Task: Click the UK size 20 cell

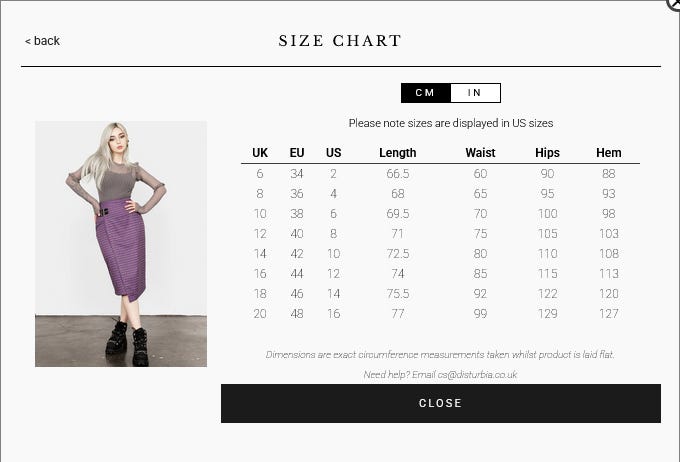Action: tap(260, 314)
